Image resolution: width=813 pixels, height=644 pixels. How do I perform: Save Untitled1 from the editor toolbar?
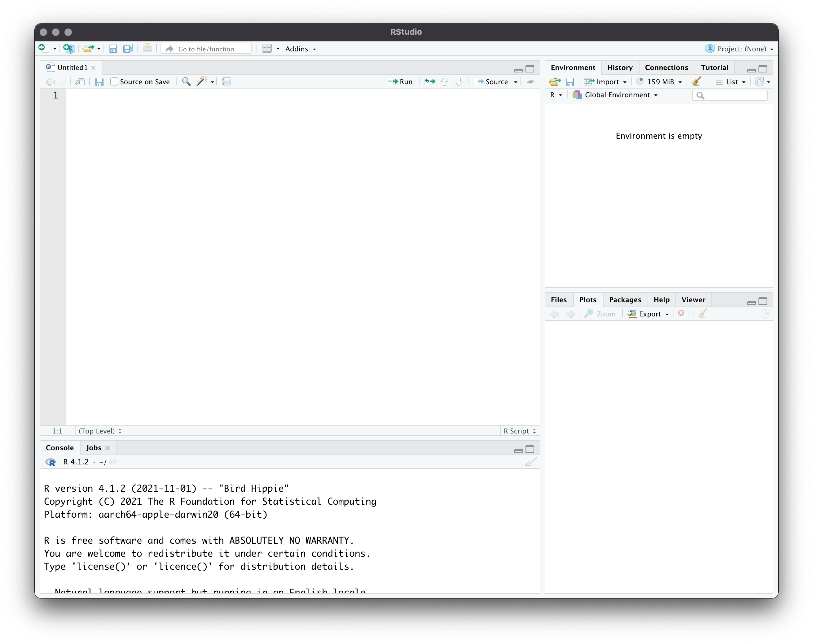point(99,82)
